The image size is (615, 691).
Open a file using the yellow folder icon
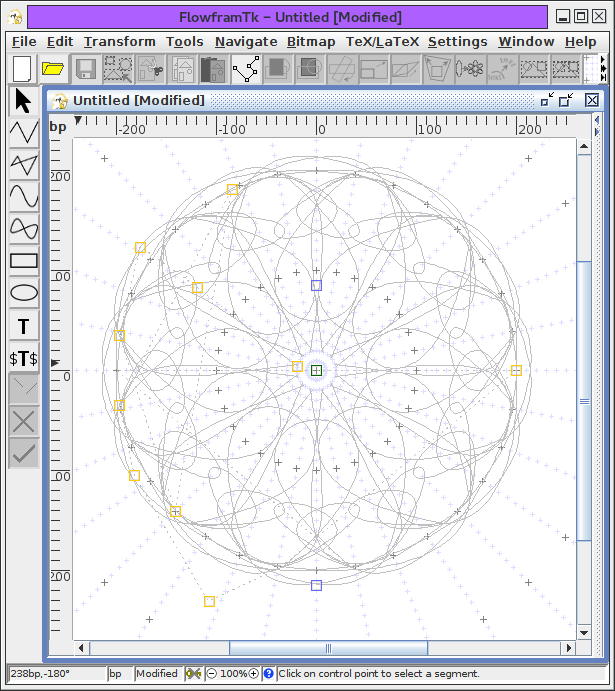pyautogui.click(x=53, y=69)
